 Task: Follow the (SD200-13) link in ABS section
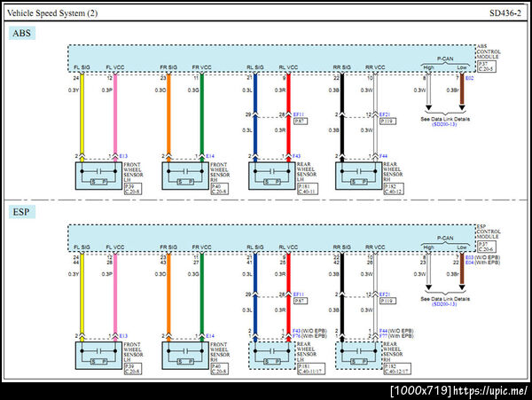point(444,124)
